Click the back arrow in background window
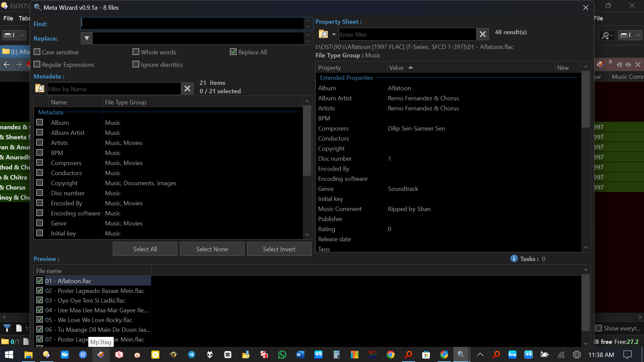The height and width of the screenshot is (362, 644). tap(7, 64)
